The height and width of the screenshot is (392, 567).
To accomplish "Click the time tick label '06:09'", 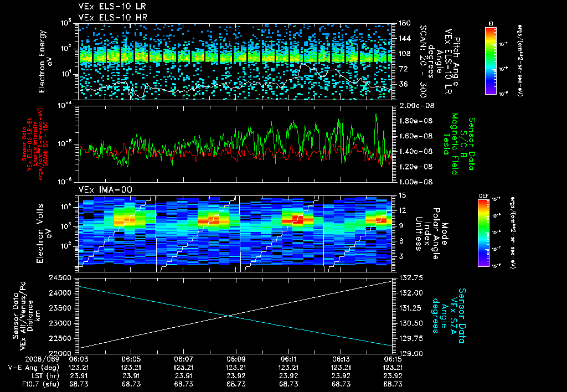I will 236,359.
